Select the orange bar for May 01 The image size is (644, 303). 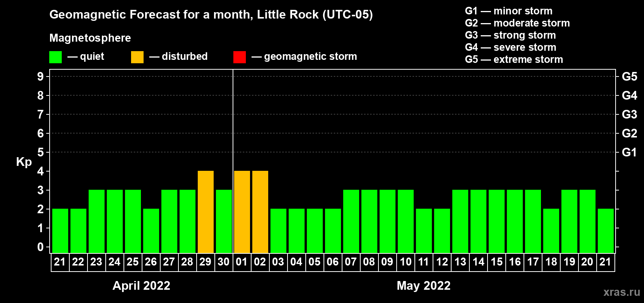(242, 212)
